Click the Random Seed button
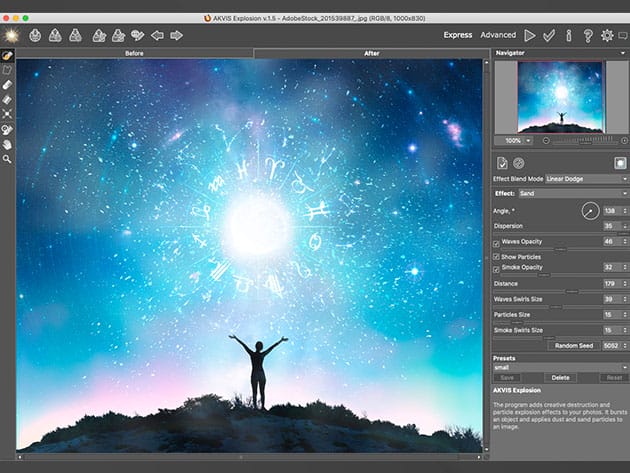The height and width of the screenshot is (473, 630). (x=575, y=345)
